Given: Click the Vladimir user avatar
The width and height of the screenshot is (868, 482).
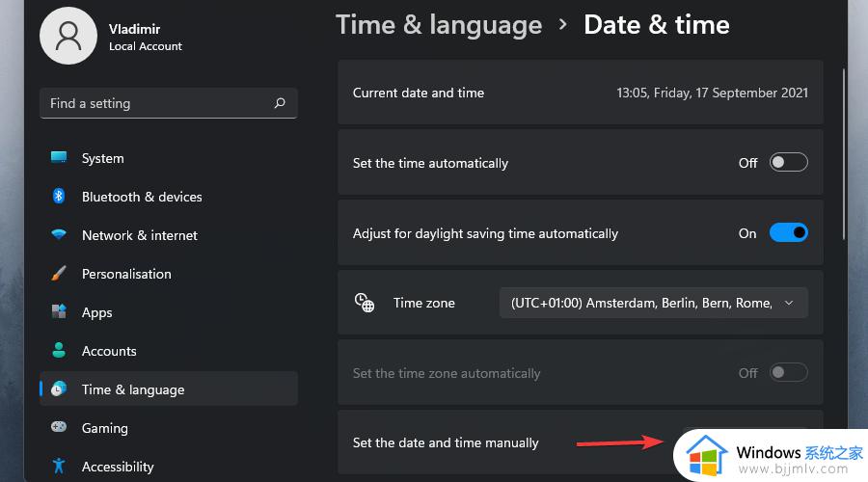Looking at the screenshot, I should [68, 36].
